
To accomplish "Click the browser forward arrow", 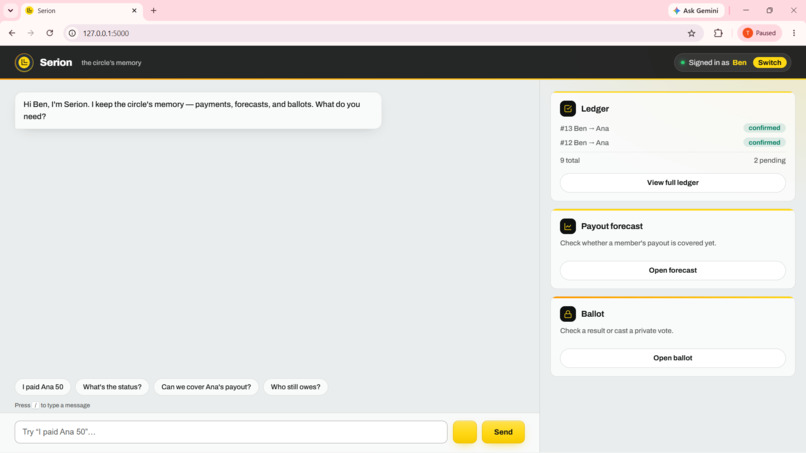I will (x=31, y=33).
